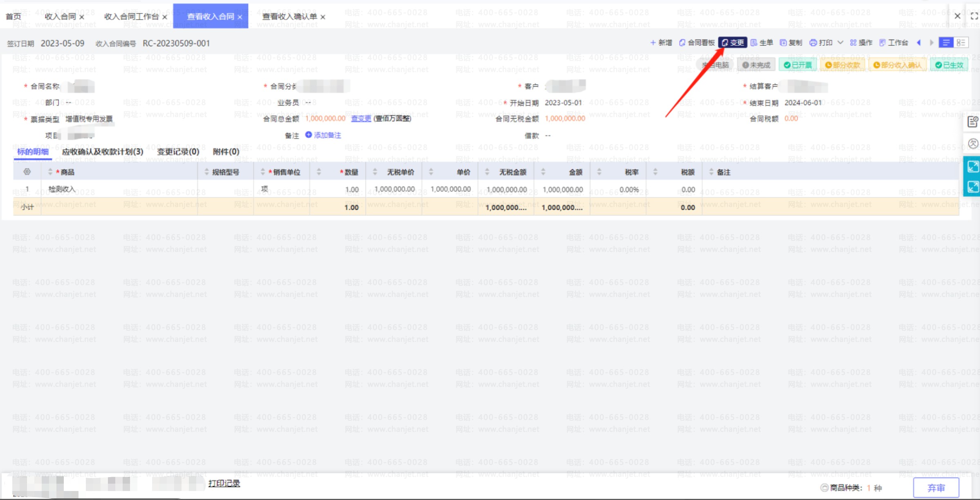Switch to list layout view toggle
980x500 pixels.
coord(946,43)
